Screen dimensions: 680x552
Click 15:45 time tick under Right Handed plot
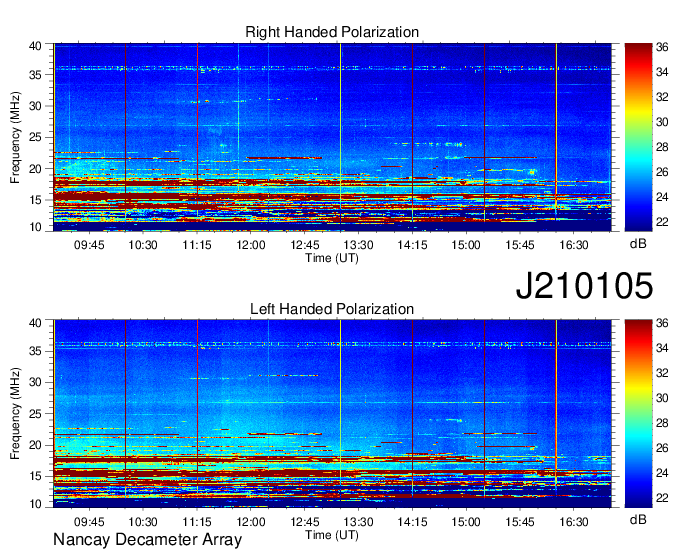(x=520, y=245)
